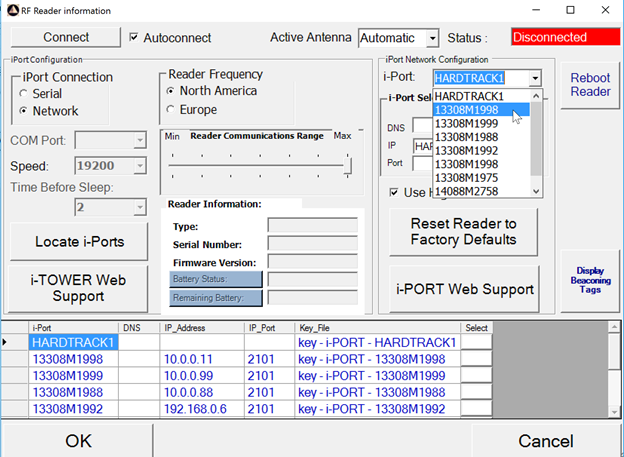Click table scrollbar down arrow

point(614,412)
